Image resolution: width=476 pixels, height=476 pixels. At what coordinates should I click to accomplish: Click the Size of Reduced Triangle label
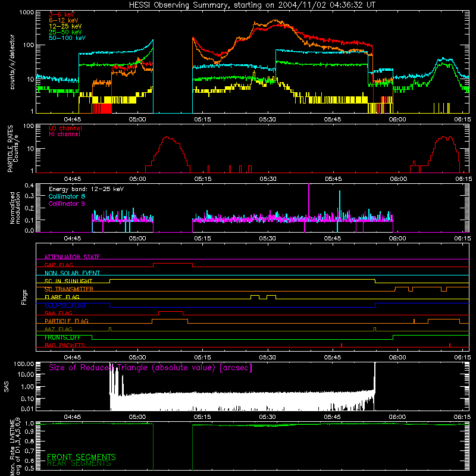coord(151,368)
